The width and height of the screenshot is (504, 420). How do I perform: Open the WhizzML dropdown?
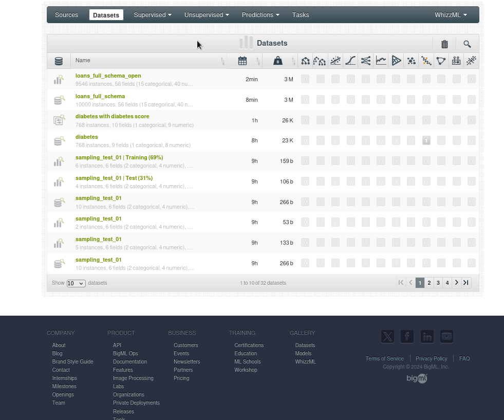pos(451,15)
